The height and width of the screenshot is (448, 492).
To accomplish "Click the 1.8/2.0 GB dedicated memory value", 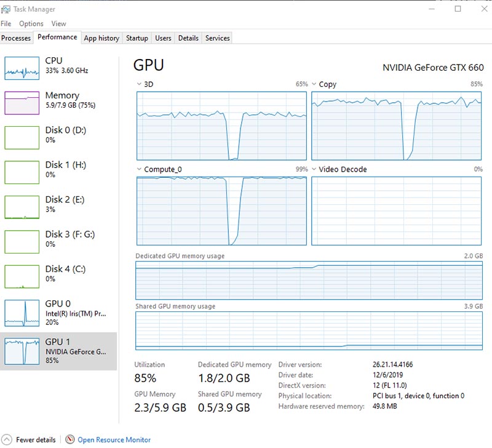I will tap(224, 378).
